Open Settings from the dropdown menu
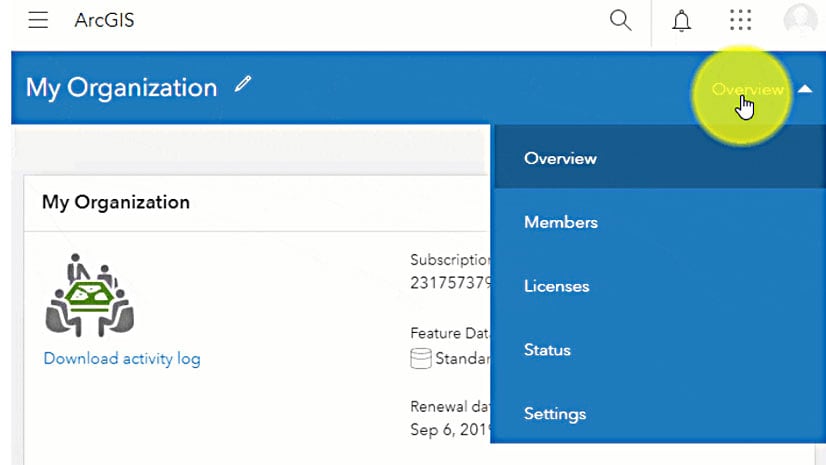 point(555,414)
